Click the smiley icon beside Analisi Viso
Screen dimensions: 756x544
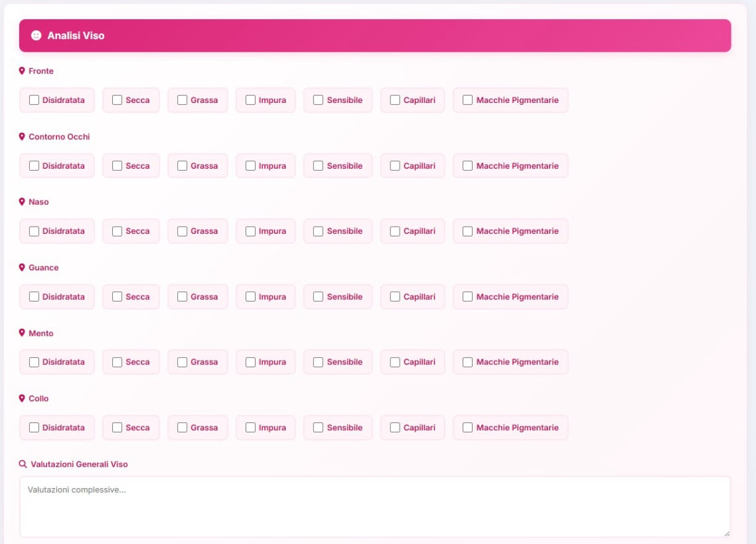[37, 35]
